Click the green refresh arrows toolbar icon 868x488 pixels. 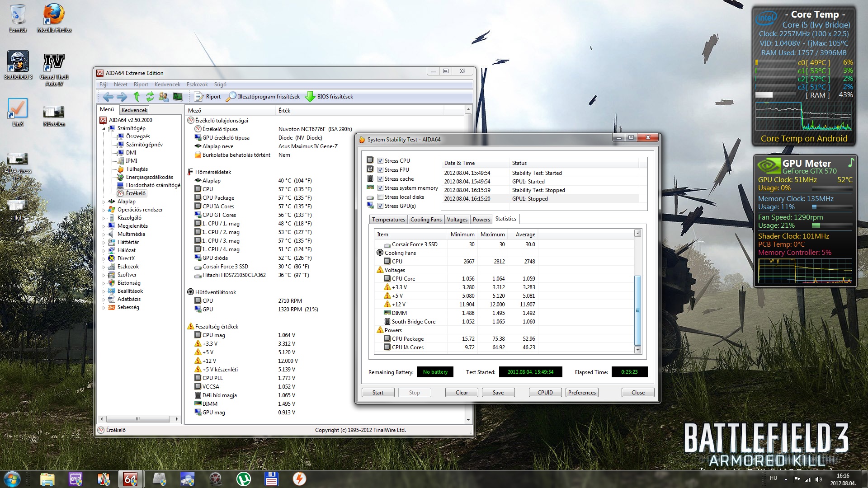point(150,96)
